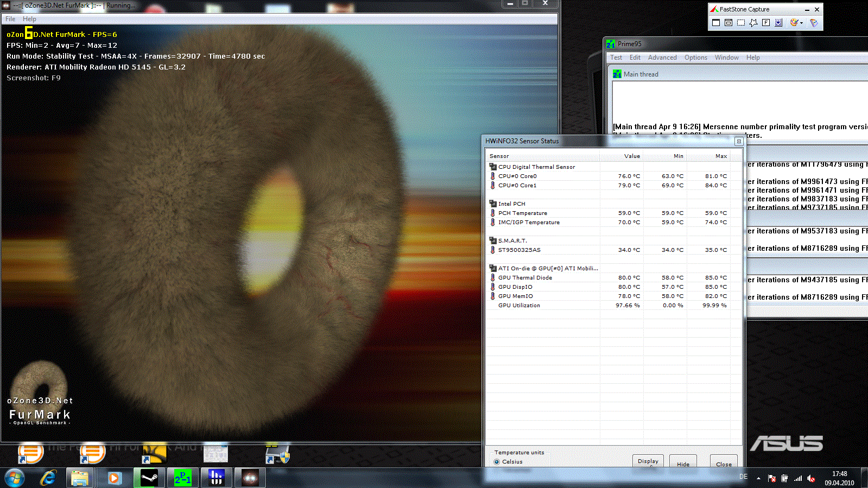Open Windows Media Player taskbar icon
This screenshot has width=868, height=488.
point(113,478)
